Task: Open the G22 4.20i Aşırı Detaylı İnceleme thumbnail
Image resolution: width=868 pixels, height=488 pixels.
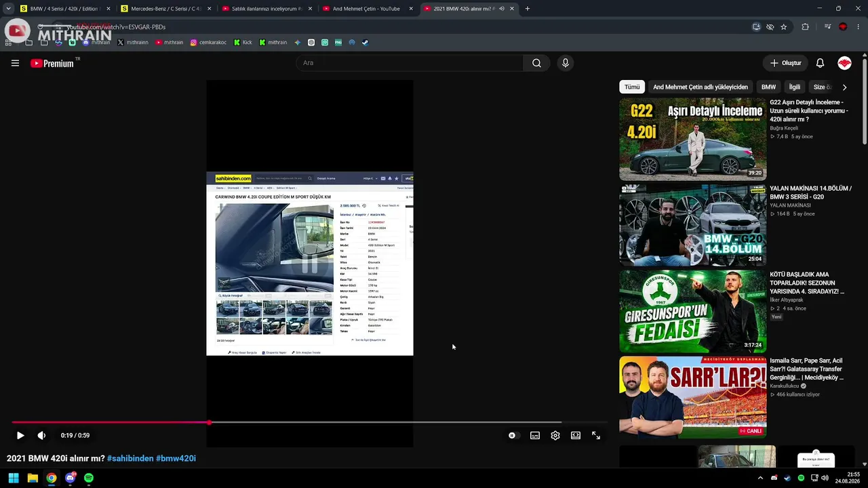Action: (x=692, y=139)
